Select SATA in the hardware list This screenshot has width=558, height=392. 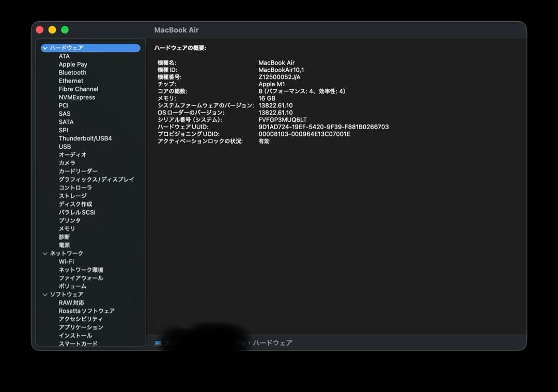66,122
